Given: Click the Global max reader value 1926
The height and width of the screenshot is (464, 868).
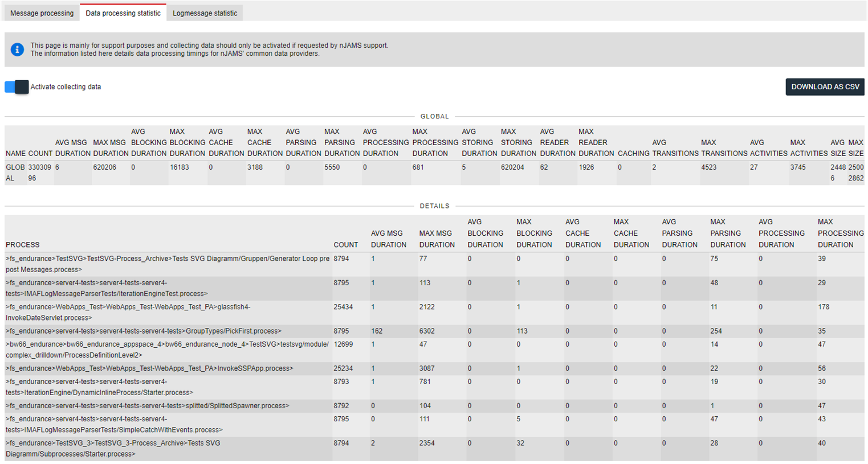Looking at the screenshot, I should 586,167.
